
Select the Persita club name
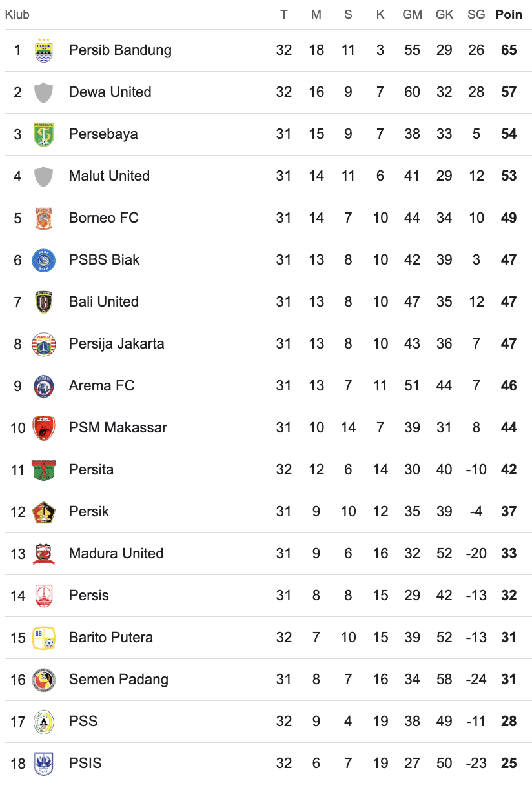(x=91, y=470)
